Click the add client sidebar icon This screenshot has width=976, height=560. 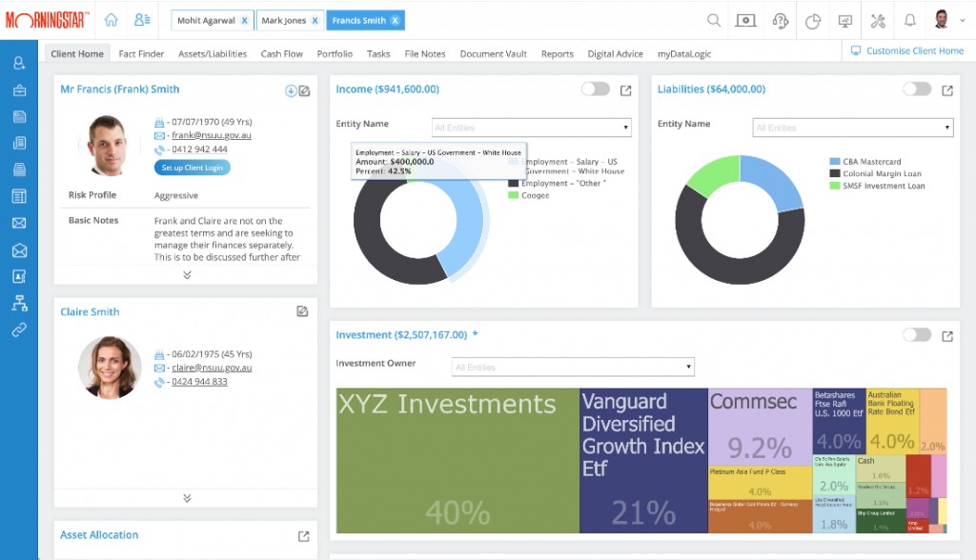(19, 63)
